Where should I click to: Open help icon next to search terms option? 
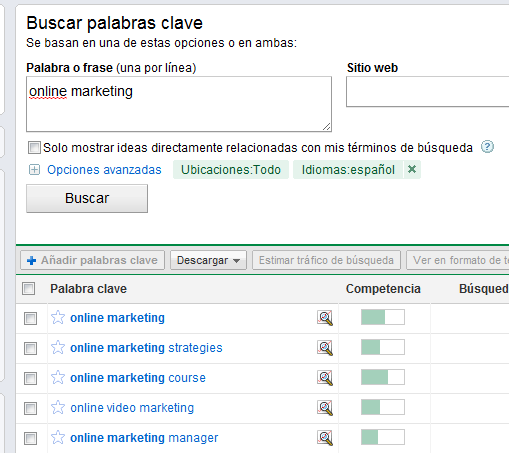pos(487,147)
